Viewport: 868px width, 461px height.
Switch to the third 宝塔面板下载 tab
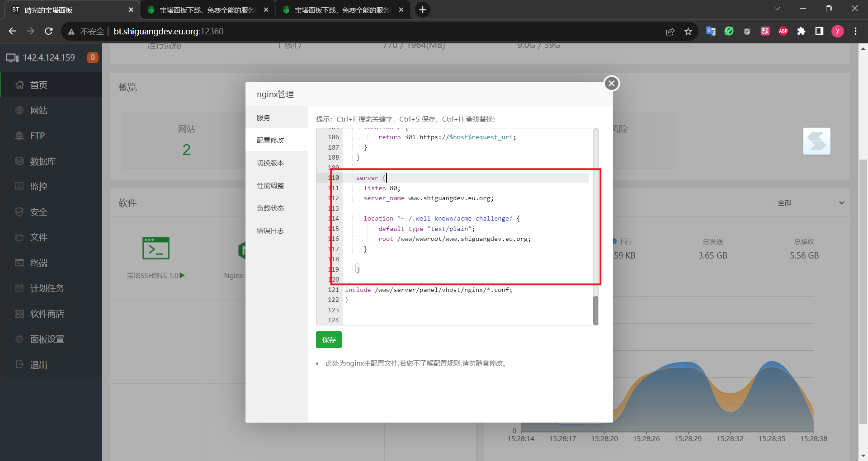point(342,10)
